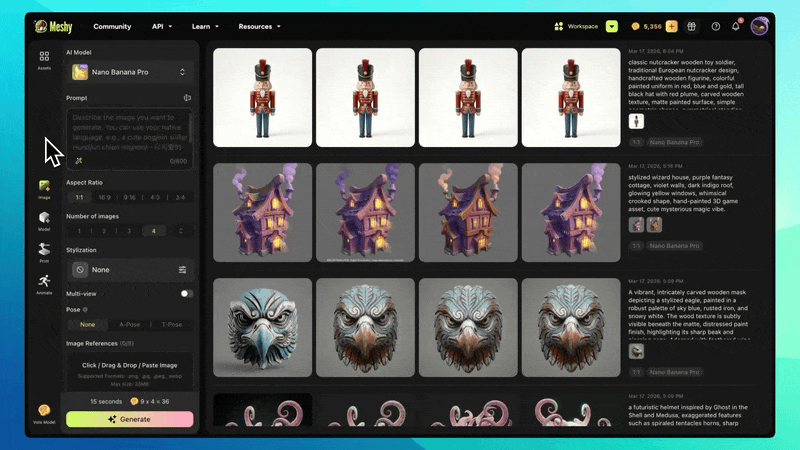Open the first purple wizard house image
Image resolution: width=800 pixels, height=450 pixels.
pyautogui.click(x=262, y=212)
